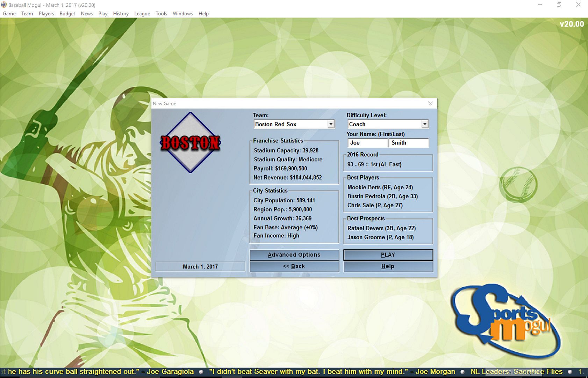Click the Boston team logo
588x378 pixels.
(190, 142)
